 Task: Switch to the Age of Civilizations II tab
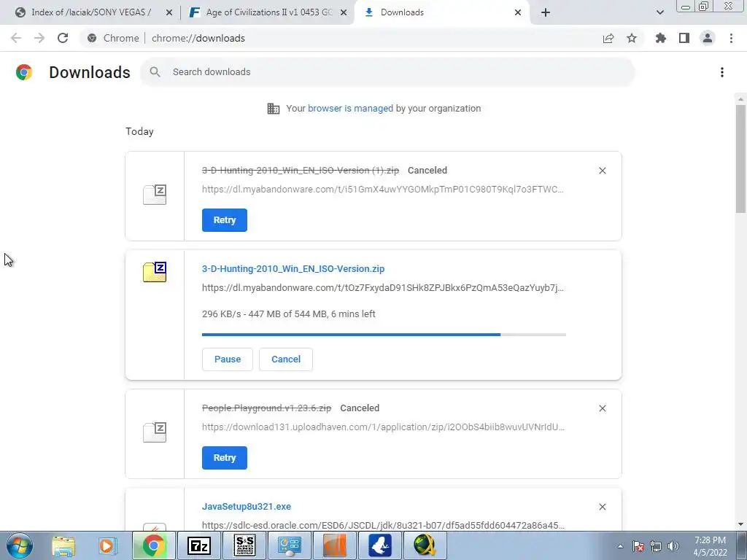(x=268, y=12)
